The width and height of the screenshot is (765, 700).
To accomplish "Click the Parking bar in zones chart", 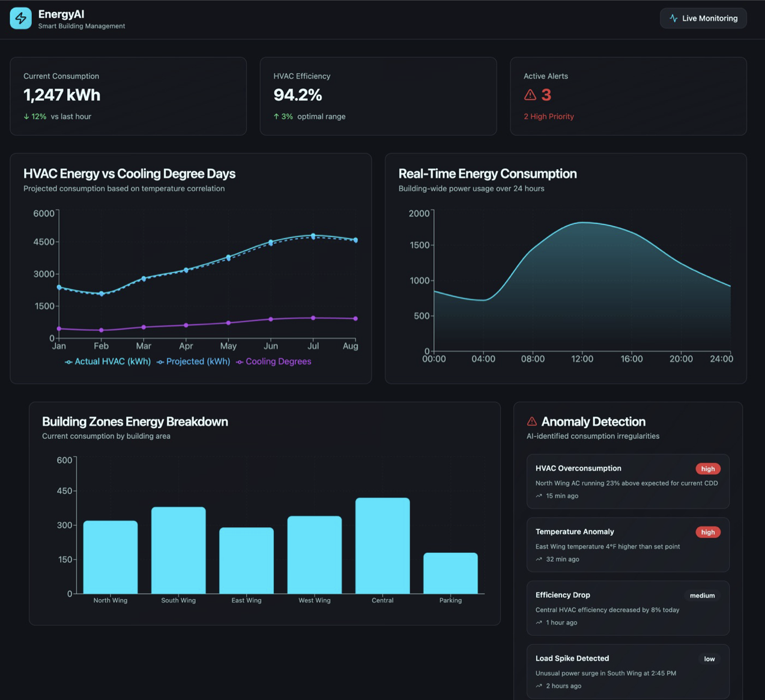I will (x=450, y=573).
